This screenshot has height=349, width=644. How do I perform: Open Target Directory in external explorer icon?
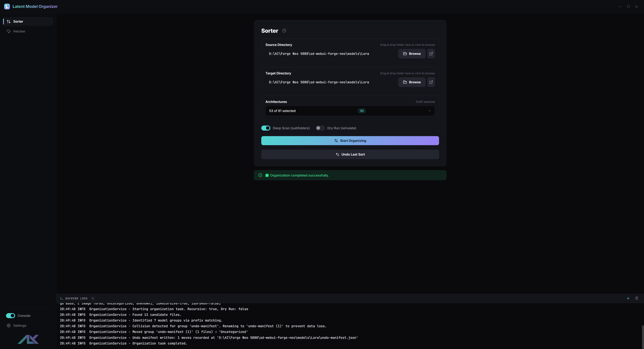click(x=431, y=82)
